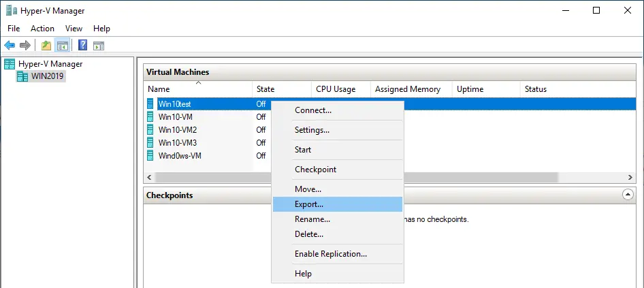Collapse the Checkpoints panel with the chevron

[628, 195]
